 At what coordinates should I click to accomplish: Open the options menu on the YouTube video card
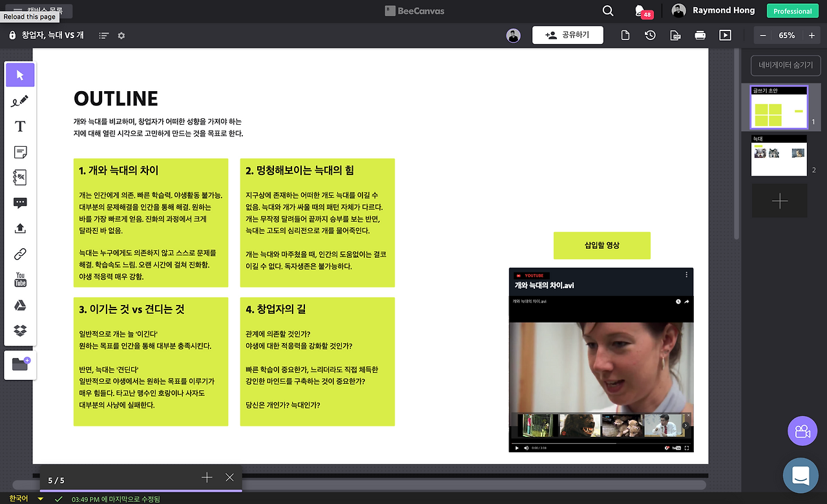686,274
